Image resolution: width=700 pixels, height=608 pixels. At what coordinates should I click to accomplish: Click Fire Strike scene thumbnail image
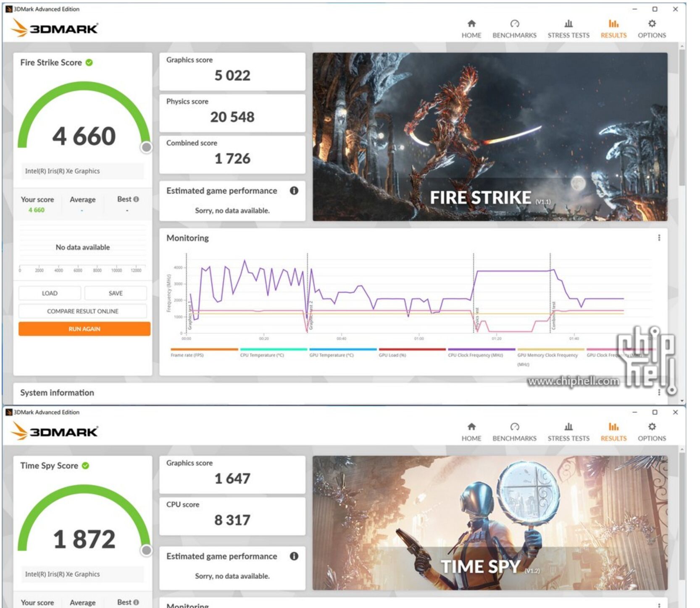[x=490, y=137]
